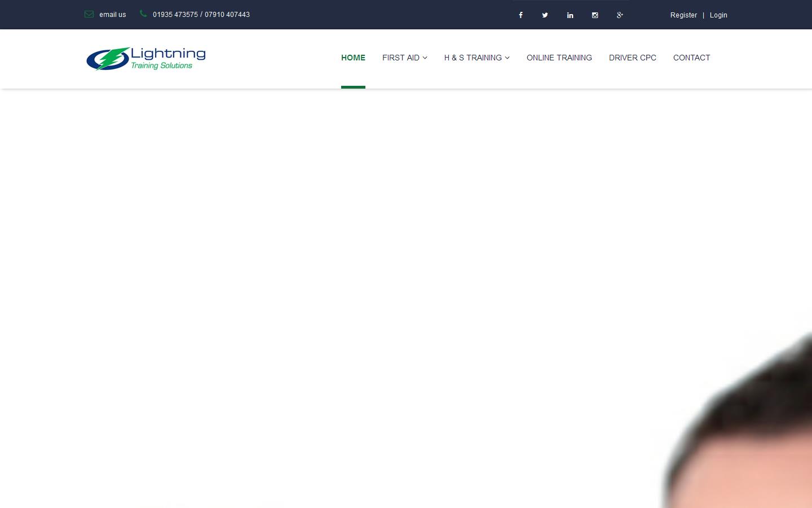Click the phone receiver icon
This screenshot has width=812, height=508.
pyautogui.click(x=143, y=14)
